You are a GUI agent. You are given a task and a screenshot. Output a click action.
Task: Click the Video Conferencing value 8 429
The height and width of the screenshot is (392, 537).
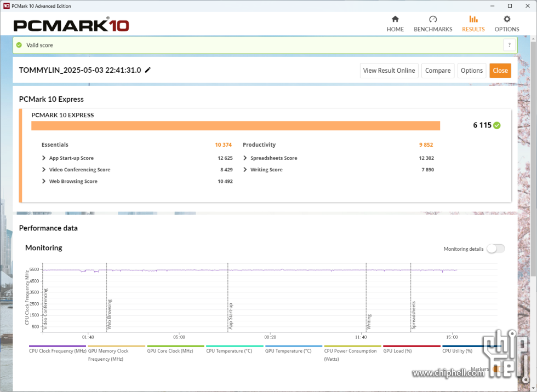tap(226, 170)
